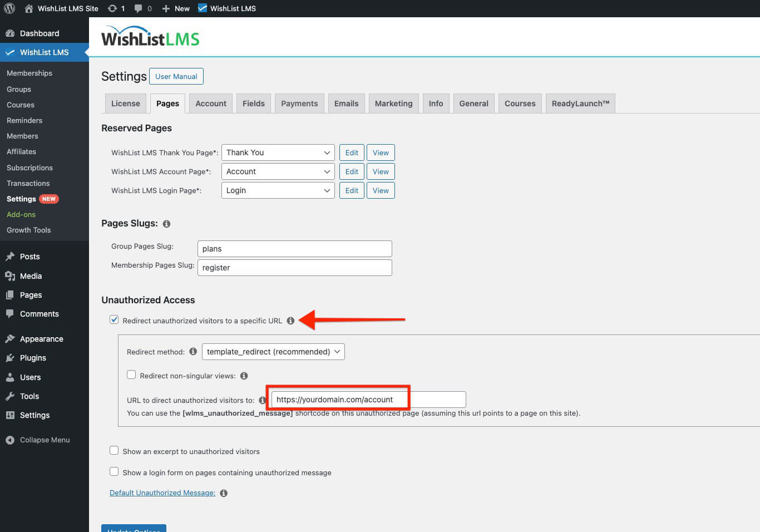Viewport: 760px width, 532px height.
Task: Select Memberships in the sidebar menu
Action: 29,73
